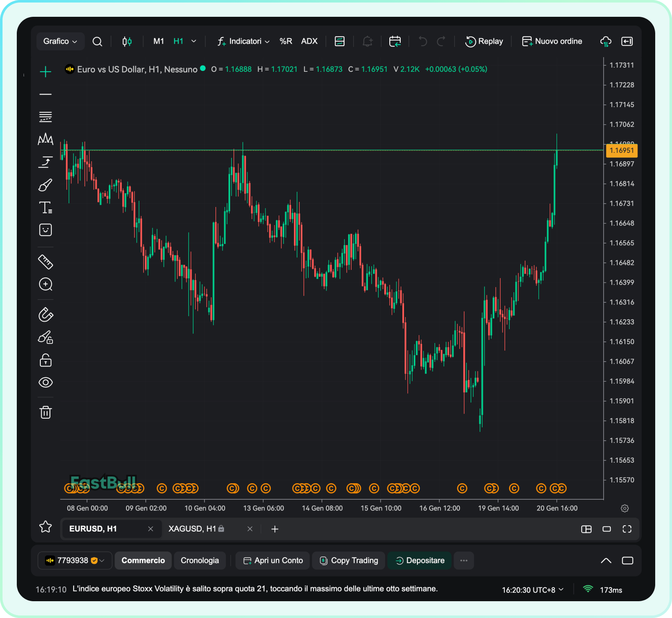Expand account 7793938 selector

[75, 560]
